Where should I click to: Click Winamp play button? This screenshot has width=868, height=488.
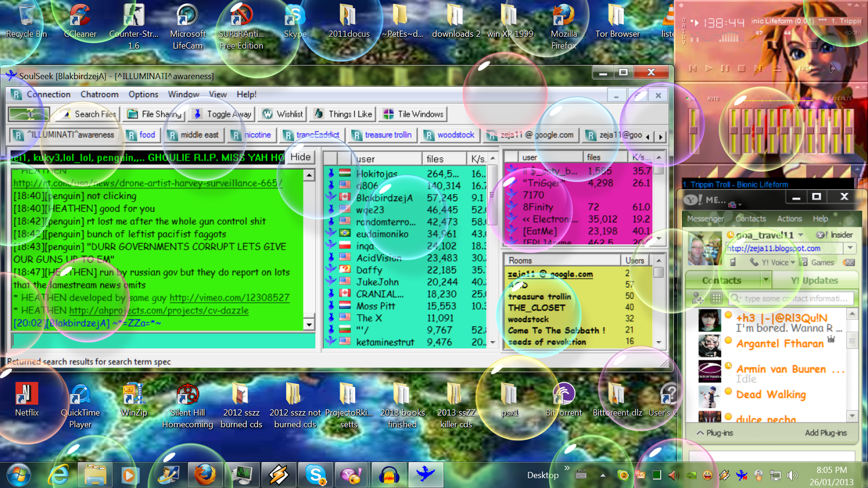coord(709,68)
